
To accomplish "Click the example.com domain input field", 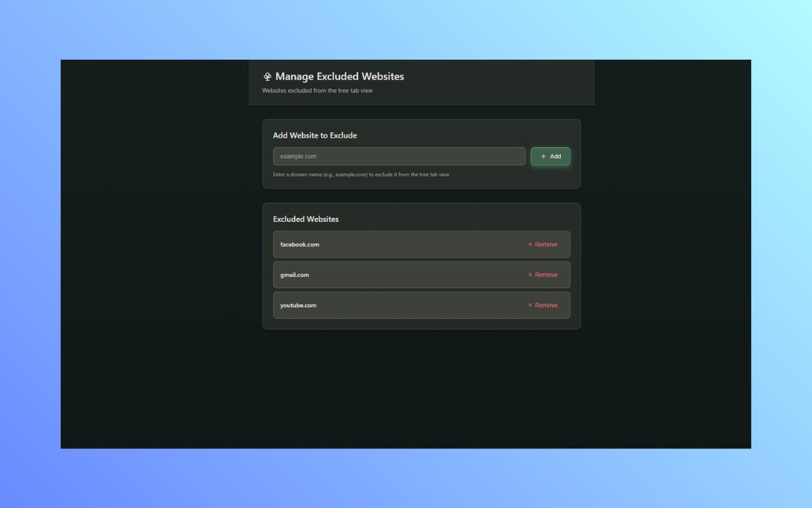I will click(399, 156).
